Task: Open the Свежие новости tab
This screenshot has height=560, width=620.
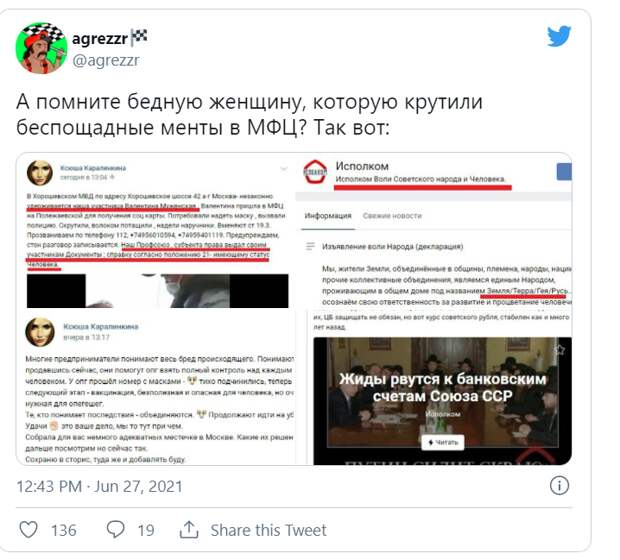Action: pos(392,216)
